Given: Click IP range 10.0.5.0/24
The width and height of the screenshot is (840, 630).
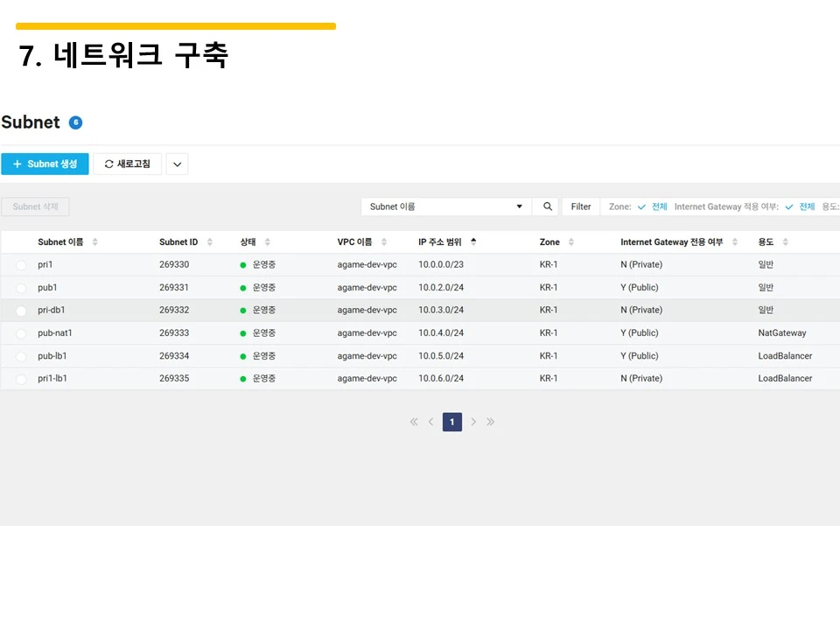Looking at the screenshot, I should point(441,356).
